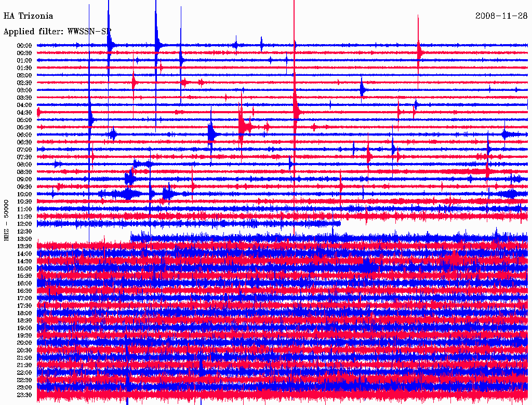
Task: Select the 06:30 time row label
Action: 24,142
